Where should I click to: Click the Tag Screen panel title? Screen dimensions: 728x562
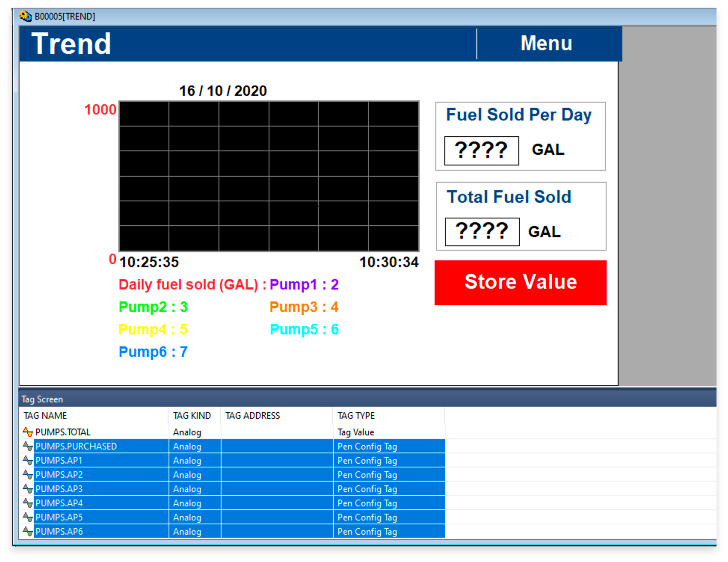pos(42,399)
